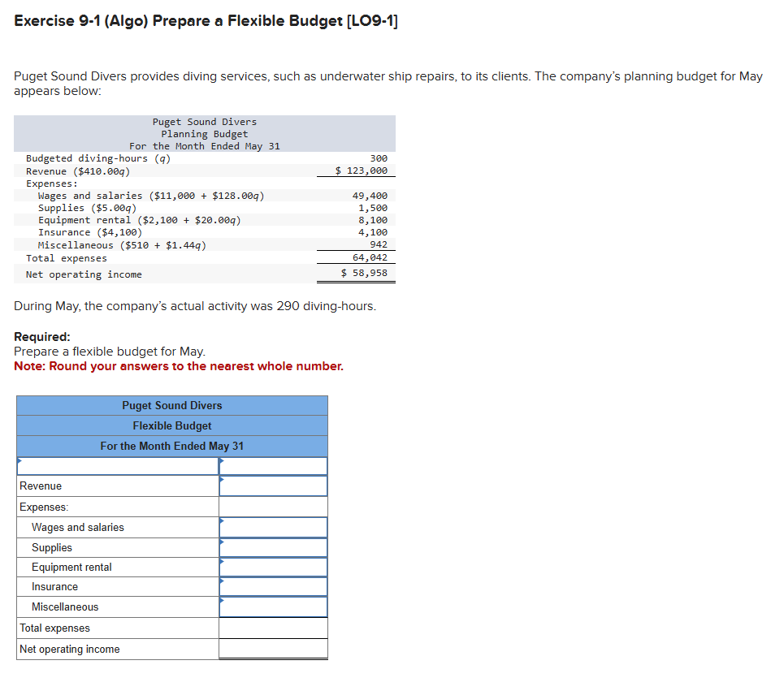Image resolution: width=784 pixels, height=695 pixels.
Task: Open the Wages and salaries dropdown triangle
Action: [x=221, y=522]
